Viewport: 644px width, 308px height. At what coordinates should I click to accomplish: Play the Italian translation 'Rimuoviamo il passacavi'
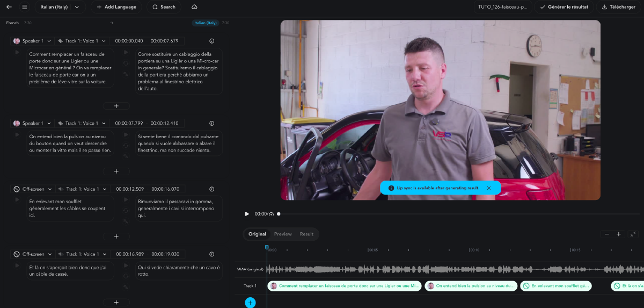[x=126, y=200]
